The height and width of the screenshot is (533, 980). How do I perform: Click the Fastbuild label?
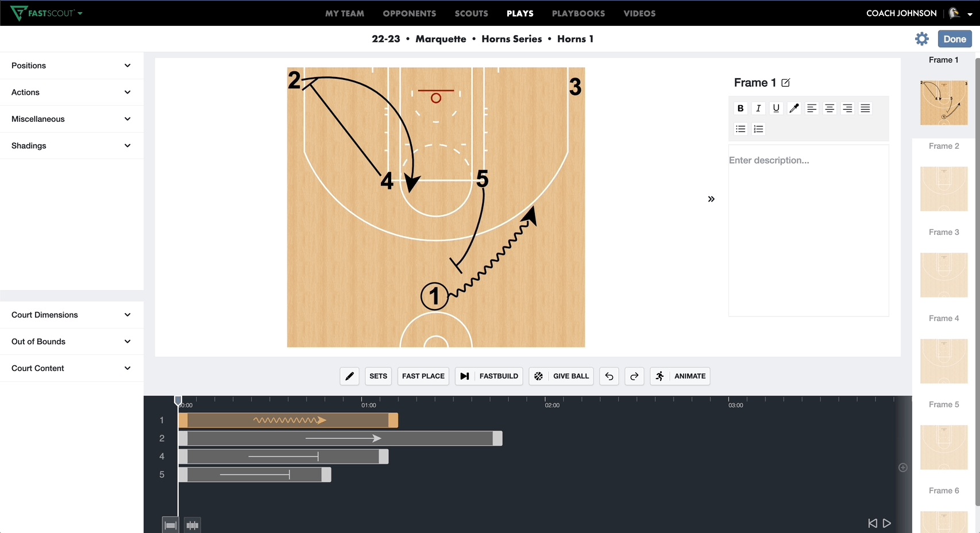pyautogui.click(x=499, y=376)
